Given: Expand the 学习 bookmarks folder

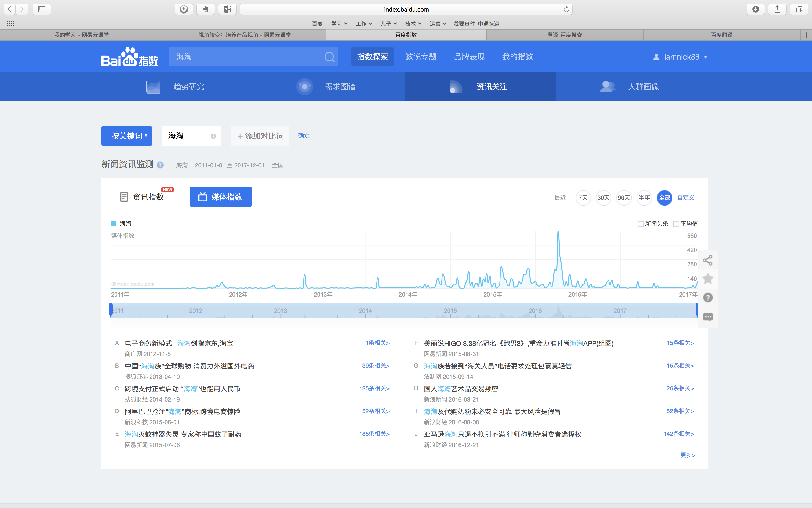Looking at the screenshot, I should [339, 23].
